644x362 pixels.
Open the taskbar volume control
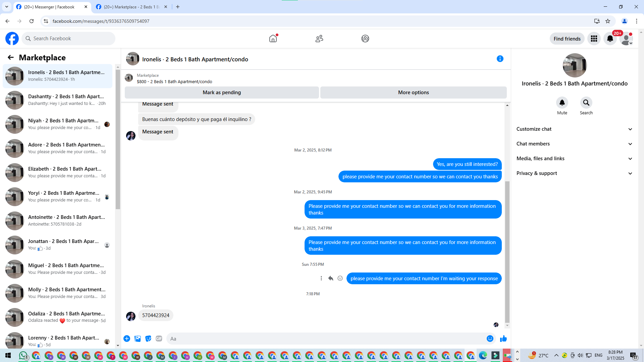[580, 355]
